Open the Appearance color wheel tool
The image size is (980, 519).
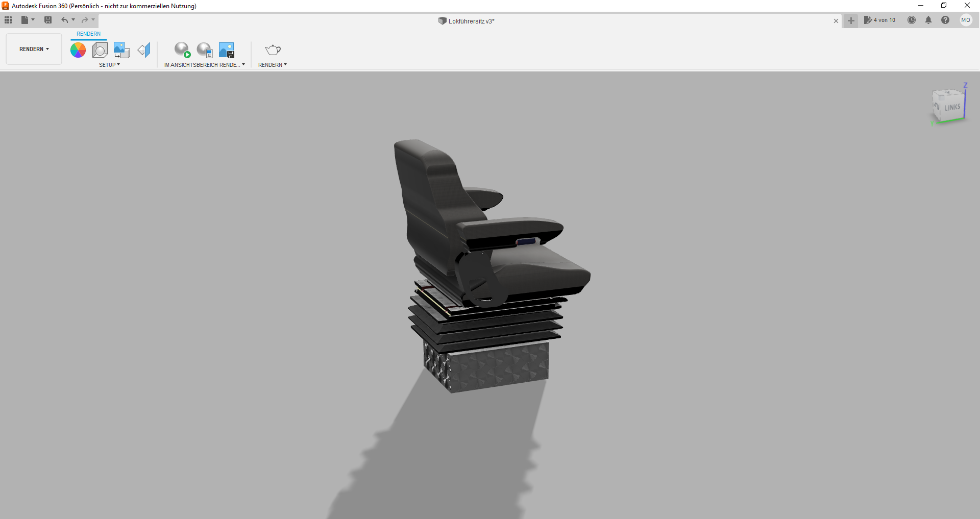78,50
